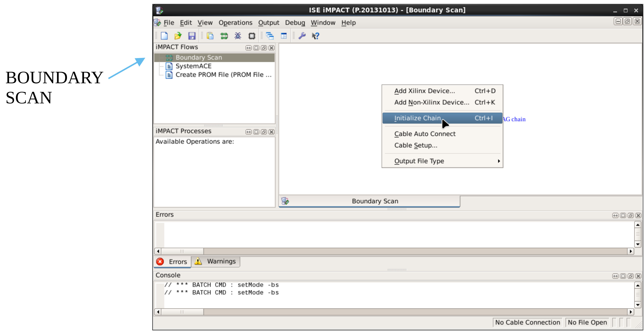Click the clipboard paste icon in the toolbar

click(x=210, y=36)
